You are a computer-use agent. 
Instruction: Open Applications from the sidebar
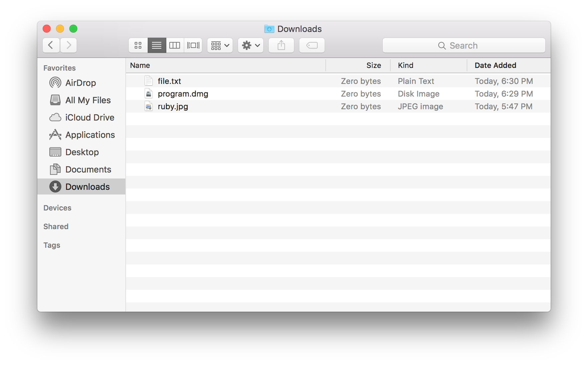(90, 135)
